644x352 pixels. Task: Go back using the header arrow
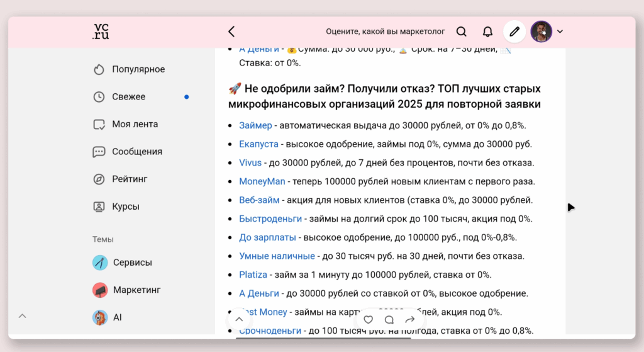(231, 31)
